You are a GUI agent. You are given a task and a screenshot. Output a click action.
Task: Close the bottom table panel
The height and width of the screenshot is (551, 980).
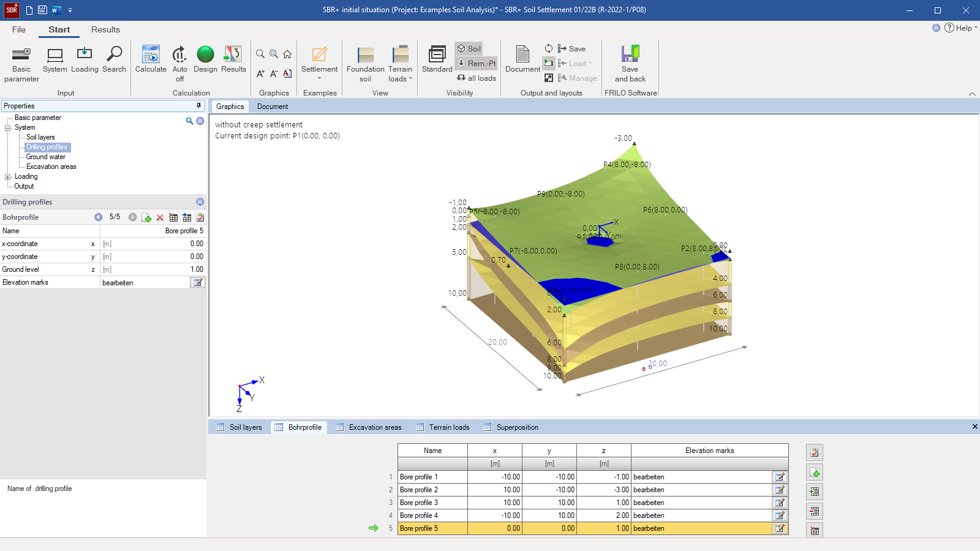(974, 427)
